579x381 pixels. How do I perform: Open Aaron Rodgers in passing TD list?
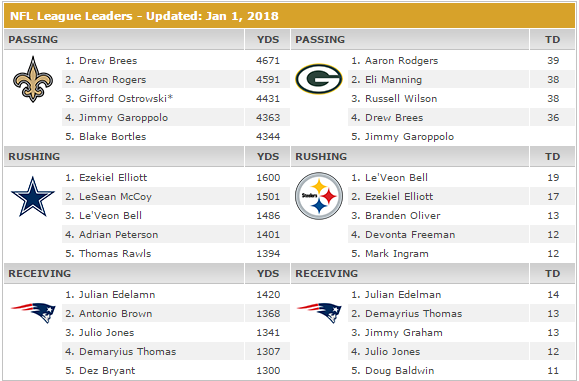pyautogui.click(x=401, y=61)
